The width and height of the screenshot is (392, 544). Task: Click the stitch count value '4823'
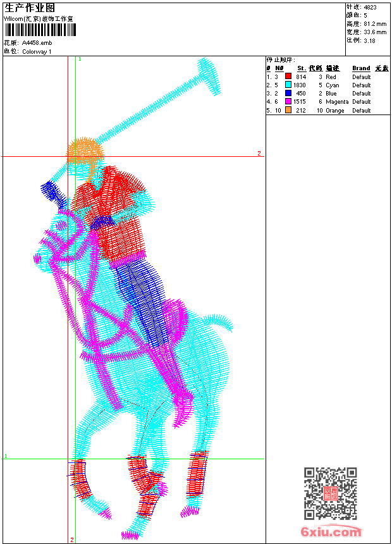(x=370, y=7)
